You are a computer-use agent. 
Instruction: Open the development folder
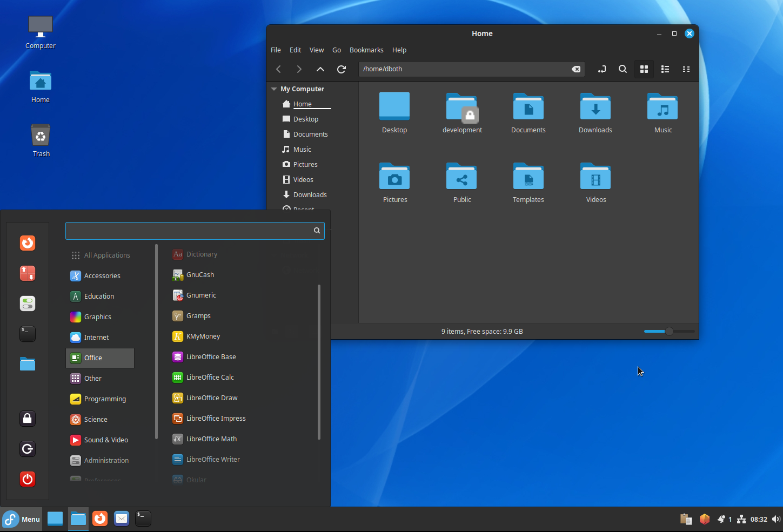[x=462, y=113]
